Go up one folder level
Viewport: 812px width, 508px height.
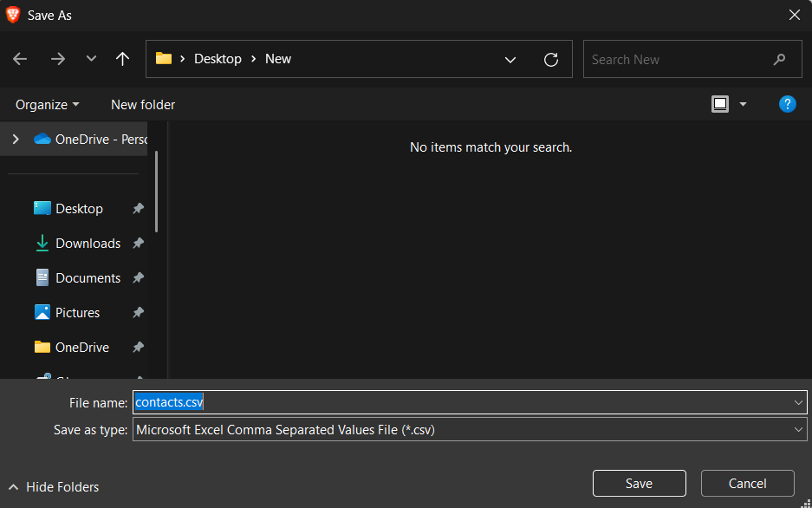122,59
